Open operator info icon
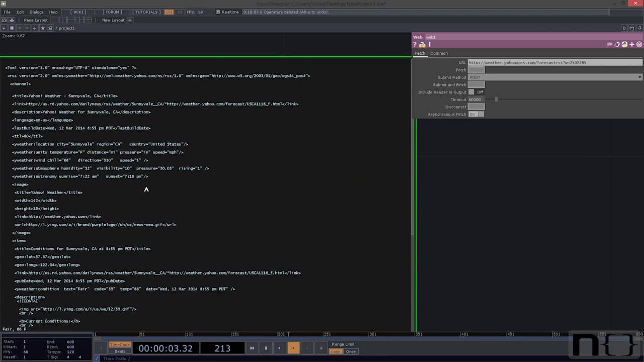 click(x=430, y=45)
